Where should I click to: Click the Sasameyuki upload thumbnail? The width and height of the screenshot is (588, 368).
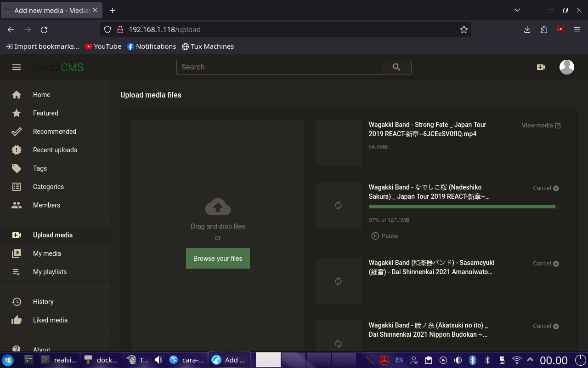pyautogui.click(x=339, y=281)
